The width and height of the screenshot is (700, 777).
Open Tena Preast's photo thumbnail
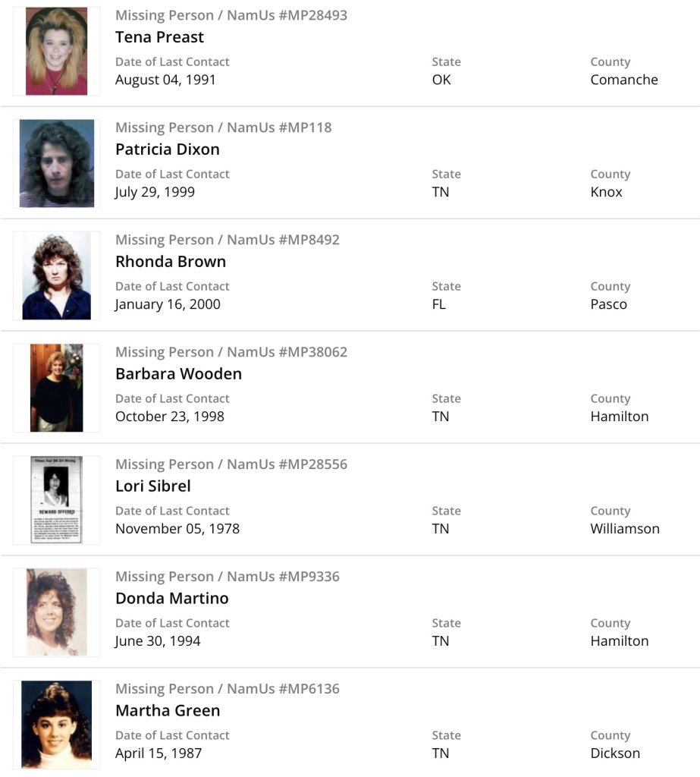(56, 51)
